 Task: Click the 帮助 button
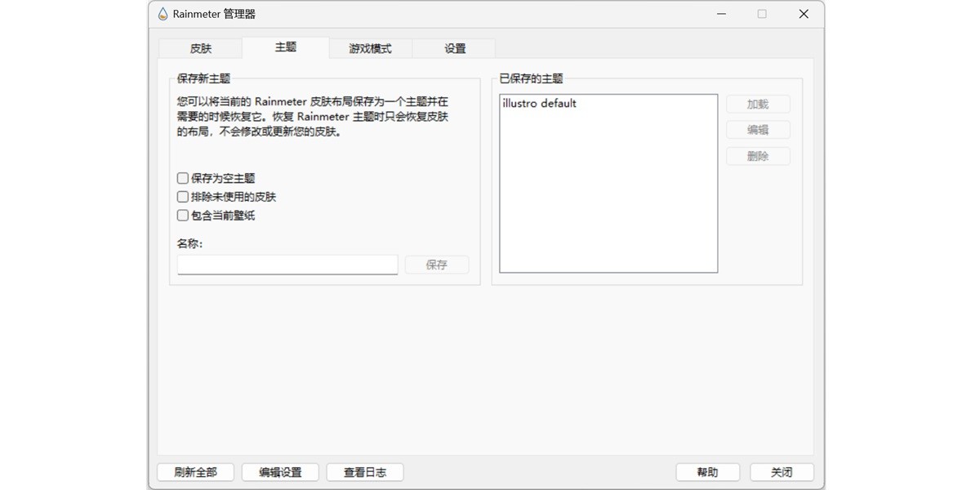[x=707, y=472]
